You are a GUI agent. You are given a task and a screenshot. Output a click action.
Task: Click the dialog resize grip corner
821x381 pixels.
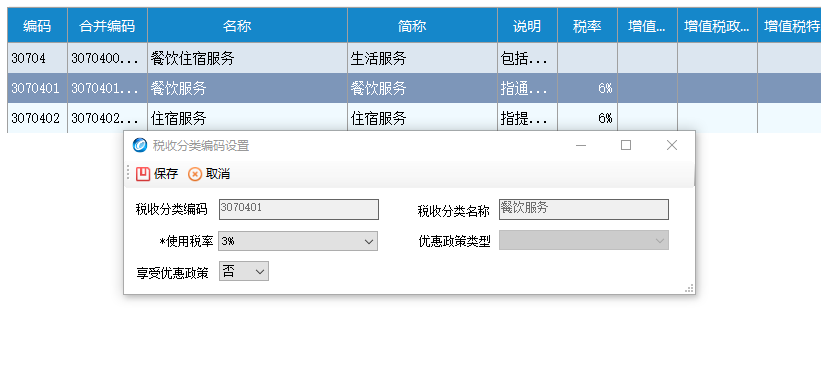click(690, 288)
